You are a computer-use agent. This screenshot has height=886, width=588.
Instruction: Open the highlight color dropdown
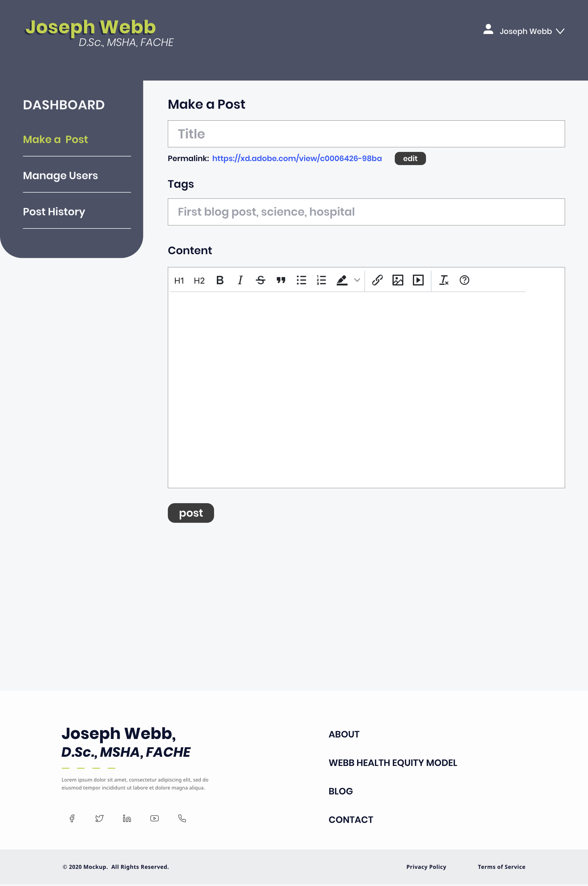coord(356,280)
